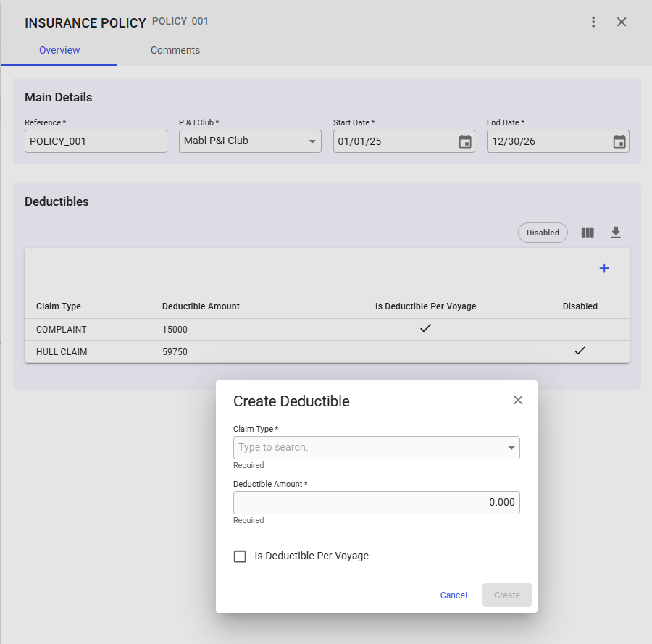Check the Is Deductible Per Voyage checkbox

(x=240, y=556)
